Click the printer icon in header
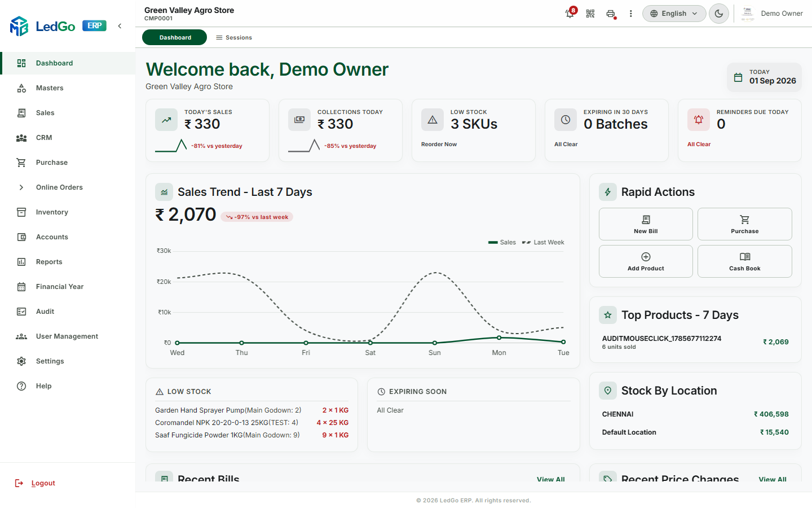 (611, 14)
